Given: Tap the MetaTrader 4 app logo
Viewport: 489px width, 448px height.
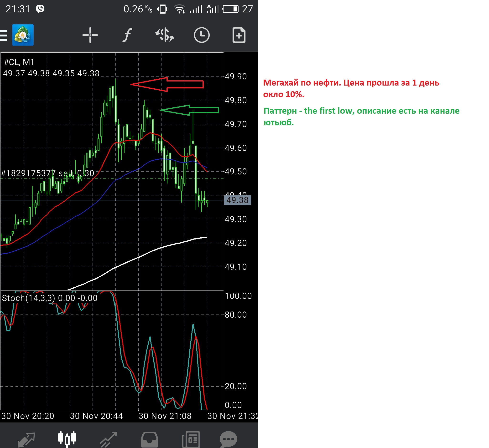Looking at the screenshot, I should pyautogui.click(x=23, y=35).
